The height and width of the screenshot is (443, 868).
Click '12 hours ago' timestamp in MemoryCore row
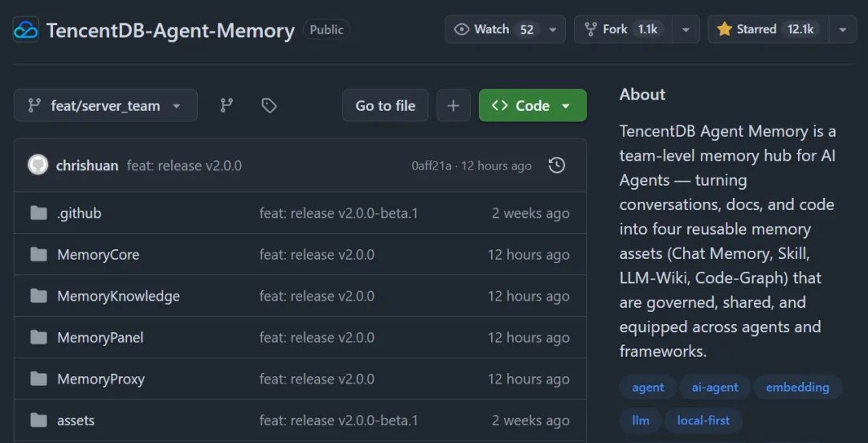coord(528,255)
